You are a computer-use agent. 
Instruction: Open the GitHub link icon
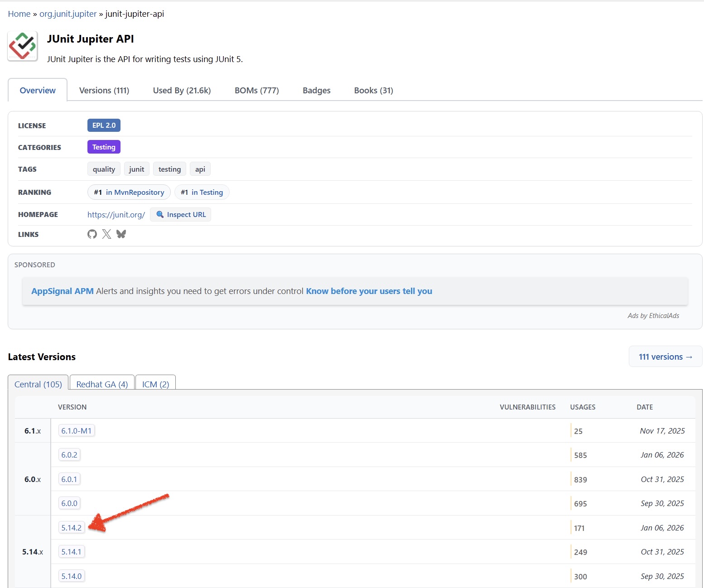click(x=92, y=234)
